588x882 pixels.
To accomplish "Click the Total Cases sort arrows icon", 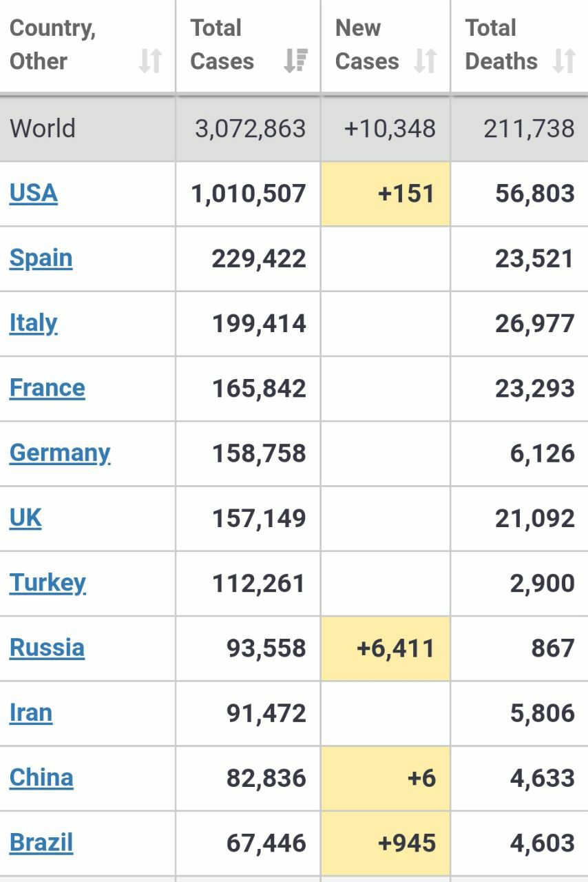I will [296, 61].
